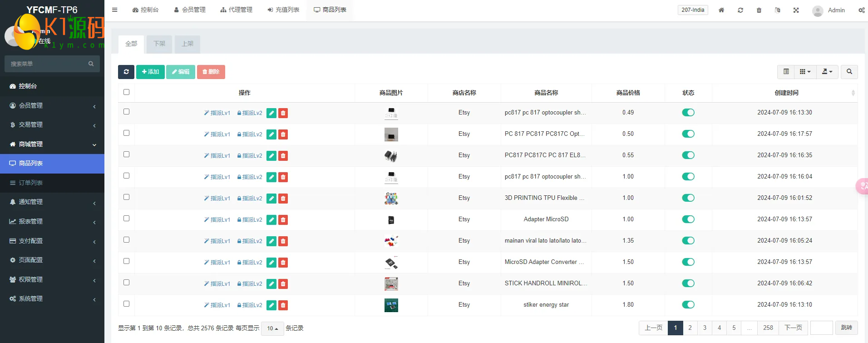The width and height of the screenshot is (868, 343).
Task: Open the column visibility grid dropdown
Action: (x=805, y=72)
